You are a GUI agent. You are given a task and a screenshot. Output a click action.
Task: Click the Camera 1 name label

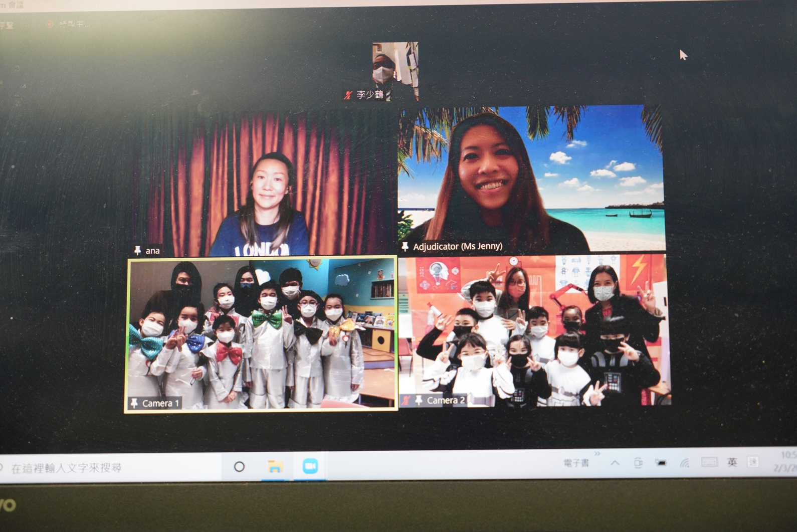click(x=160, y=403)
